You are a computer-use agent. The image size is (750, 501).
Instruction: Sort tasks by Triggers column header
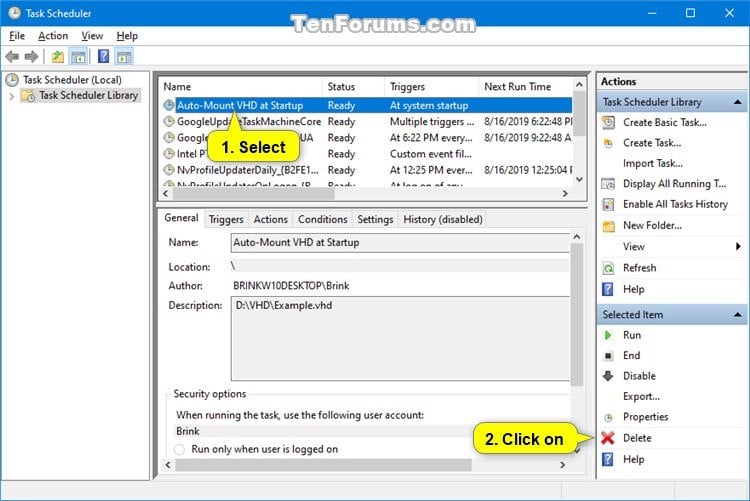(431, 87)
